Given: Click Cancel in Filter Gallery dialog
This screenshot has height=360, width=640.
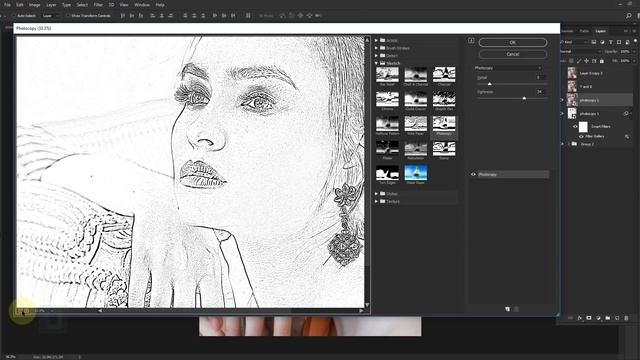Looking at the screenshot, I should pos(513,54).
